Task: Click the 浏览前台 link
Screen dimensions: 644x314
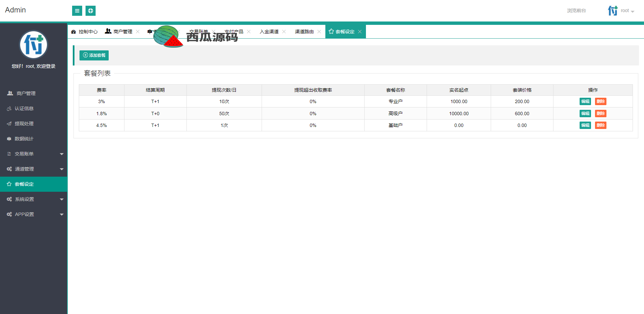Action: pyautogui.click(x=576, y=11)
